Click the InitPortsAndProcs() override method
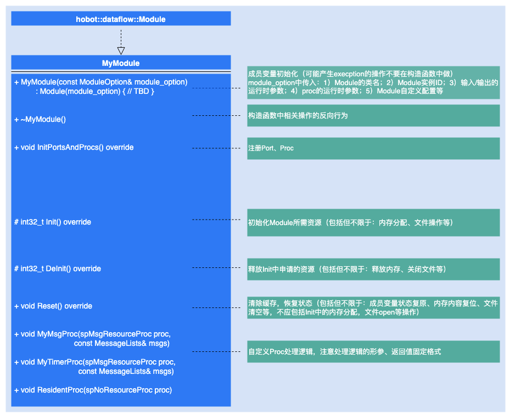 74,148
